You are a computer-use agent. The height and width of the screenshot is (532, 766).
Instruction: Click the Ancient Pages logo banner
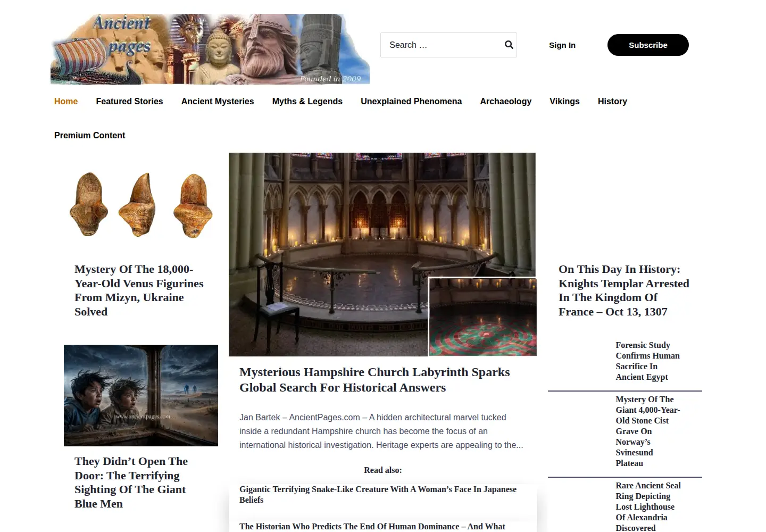(210, 49)
